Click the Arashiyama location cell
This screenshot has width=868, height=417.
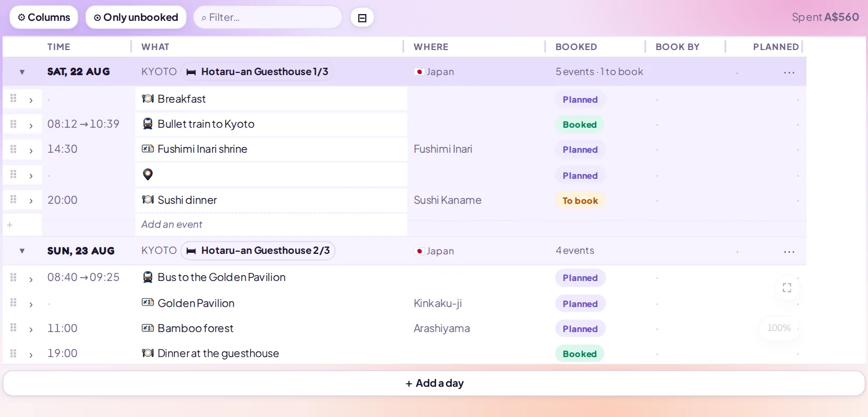click(442, 328)
